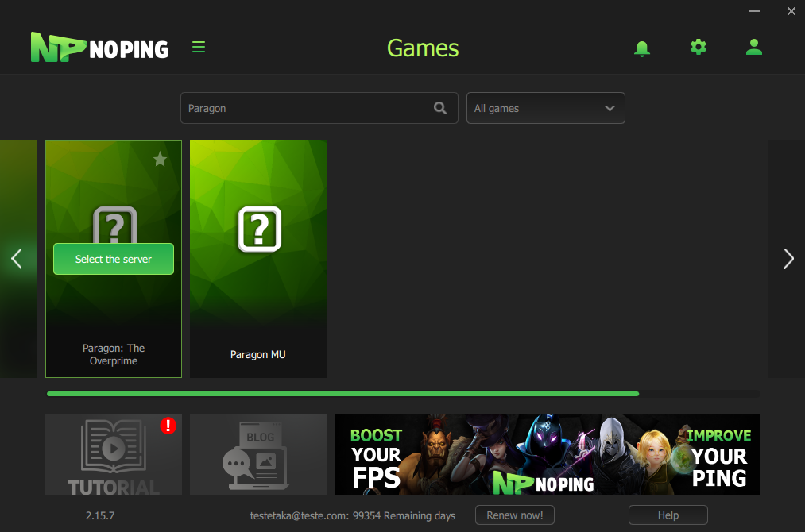The height and width of the screenshot is (532, 805).
Task: Click version number 2.15.7
Action: coord(100,515)
